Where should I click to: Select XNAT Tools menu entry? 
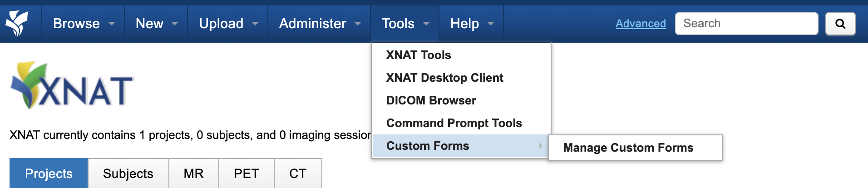[x=419, y=55]
